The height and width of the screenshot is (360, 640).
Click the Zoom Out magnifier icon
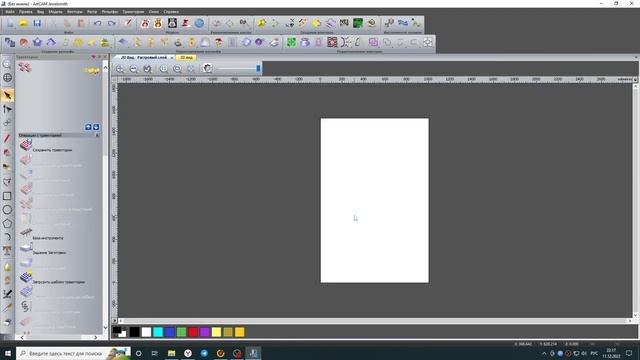[133, 69]
